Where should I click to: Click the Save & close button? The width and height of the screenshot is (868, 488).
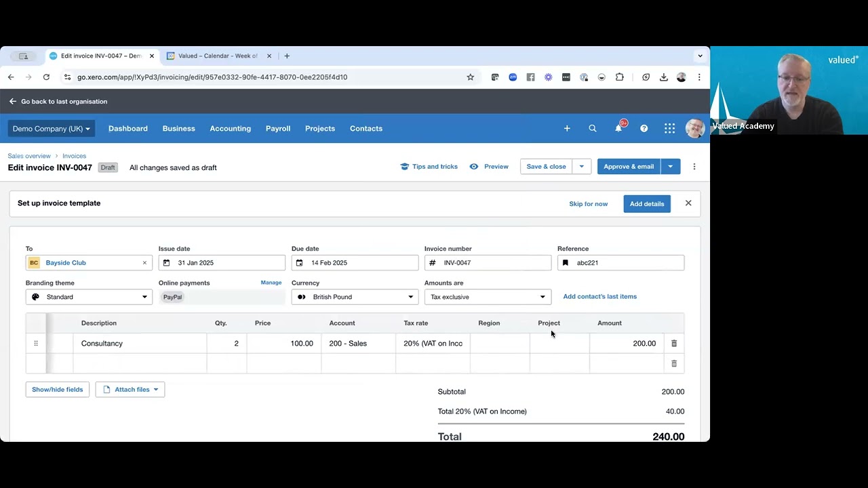pos(547,167)
